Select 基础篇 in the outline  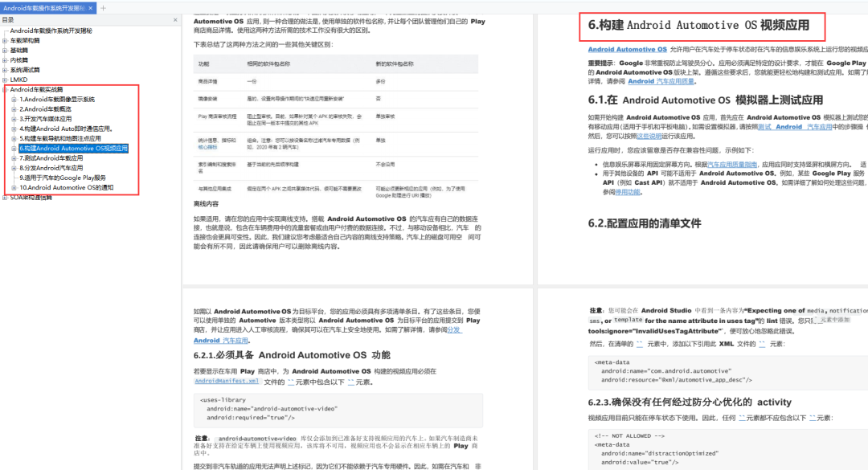tap(18, 51)
